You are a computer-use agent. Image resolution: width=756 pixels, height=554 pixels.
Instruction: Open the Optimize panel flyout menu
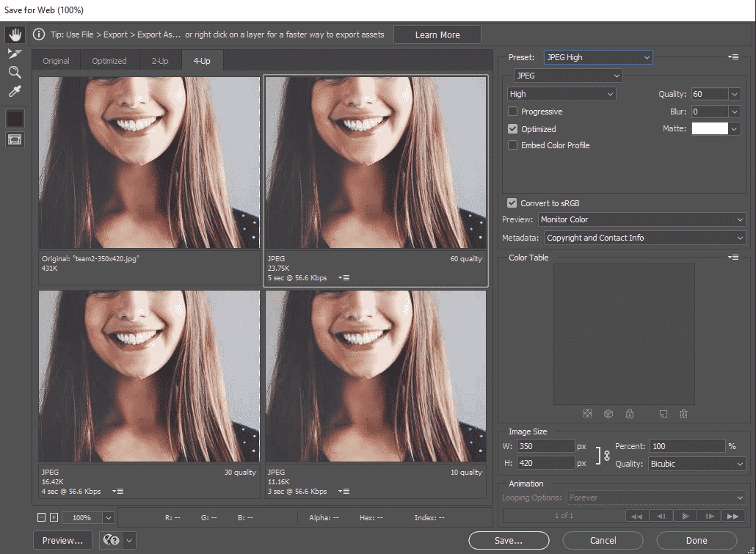(x=733, y=57)
